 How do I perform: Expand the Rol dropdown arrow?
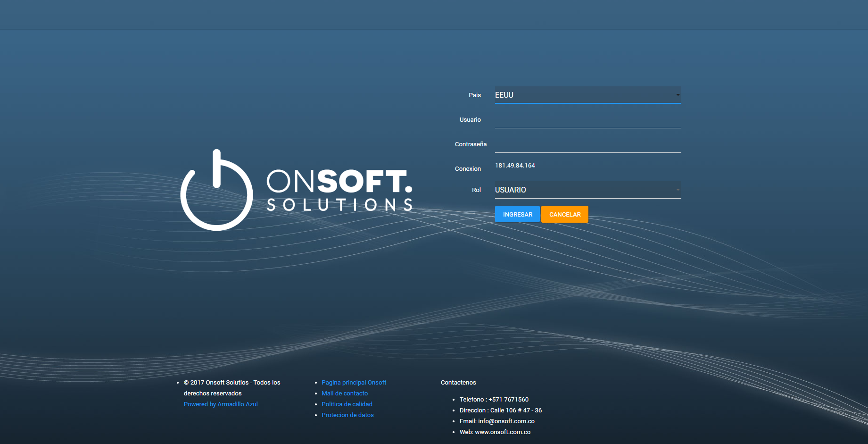[678, 190]
